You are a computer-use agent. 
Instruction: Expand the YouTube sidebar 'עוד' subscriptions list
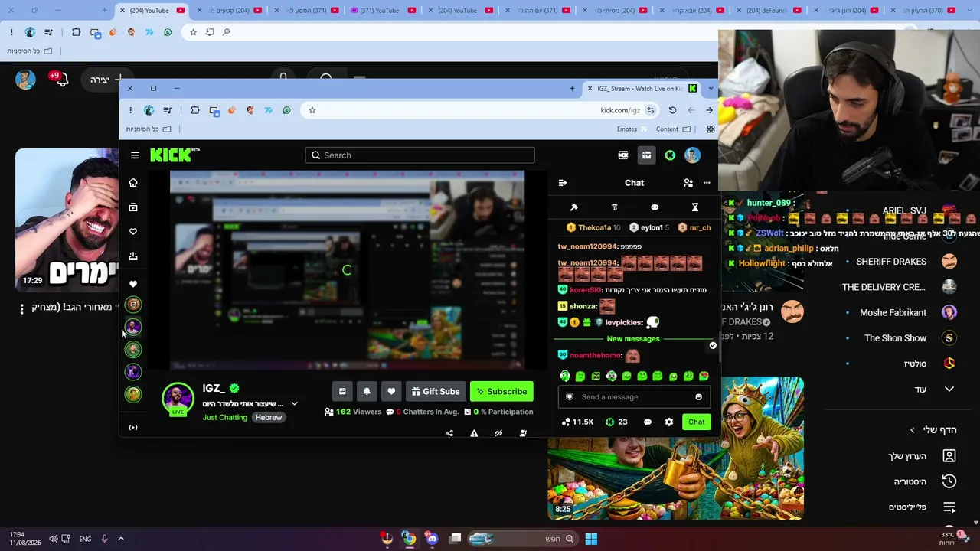click(934, 390)
